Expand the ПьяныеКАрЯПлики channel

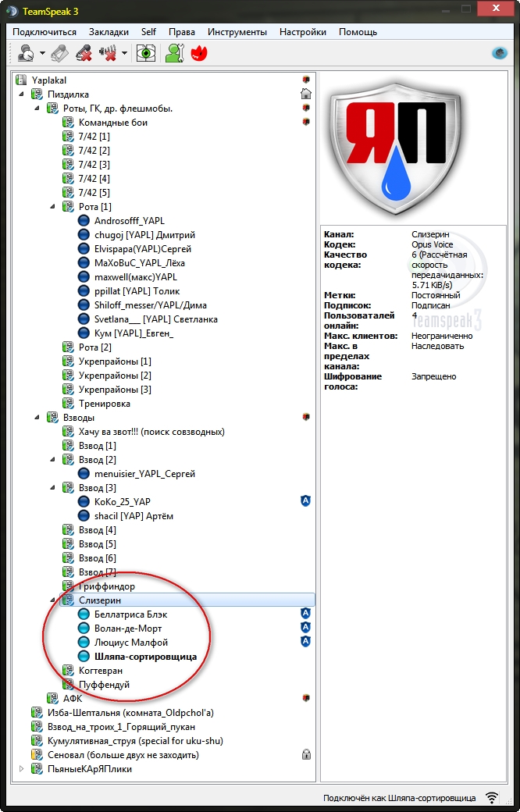22,769
